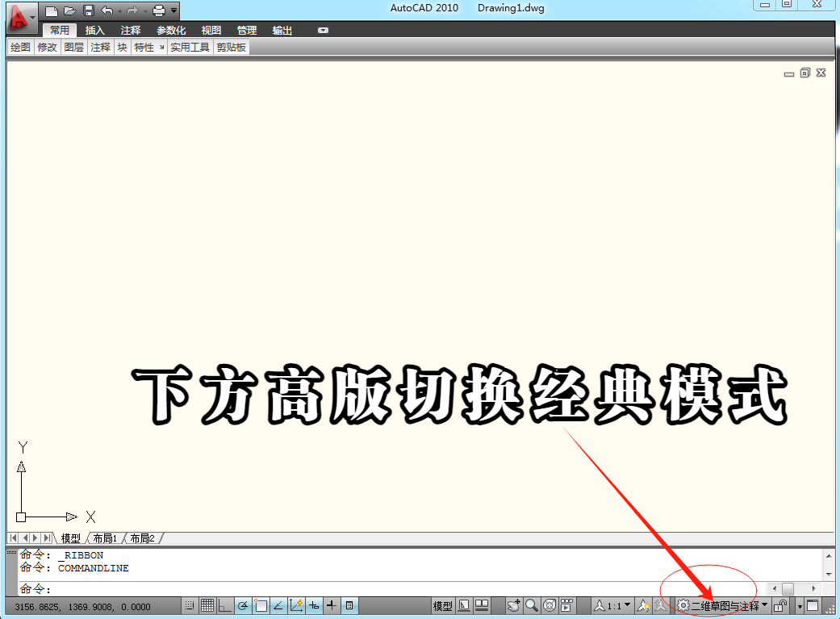Select the 视图 ribbon tab
This screenshot has width=840, height=619.
tap(211, 31)
